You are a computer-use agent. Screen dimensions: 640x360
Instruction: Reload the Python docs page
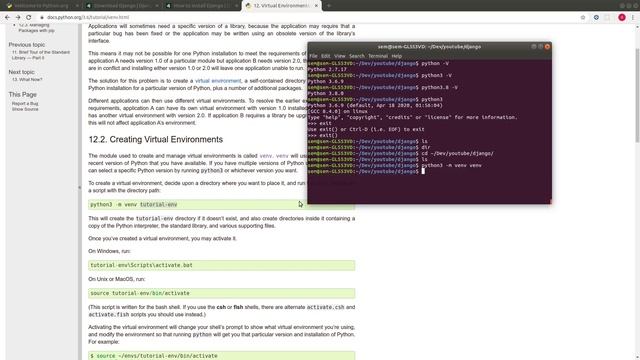coord(29,17)
